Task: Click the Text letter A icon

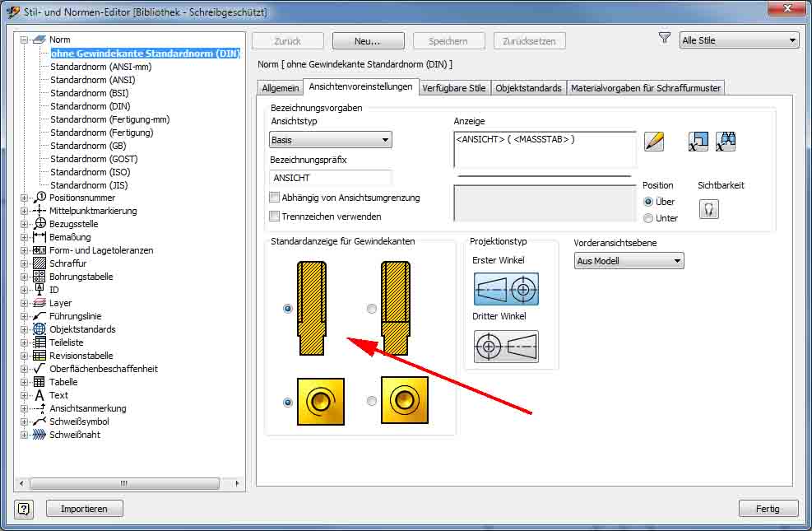Action: [x=39, y=395]
